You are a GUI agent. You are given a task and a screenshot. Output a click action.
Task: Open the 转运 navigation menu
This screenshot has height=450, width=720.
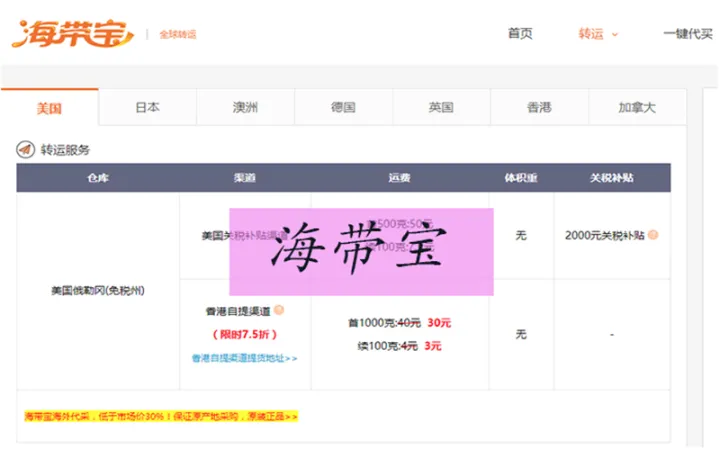coord(591,34)
